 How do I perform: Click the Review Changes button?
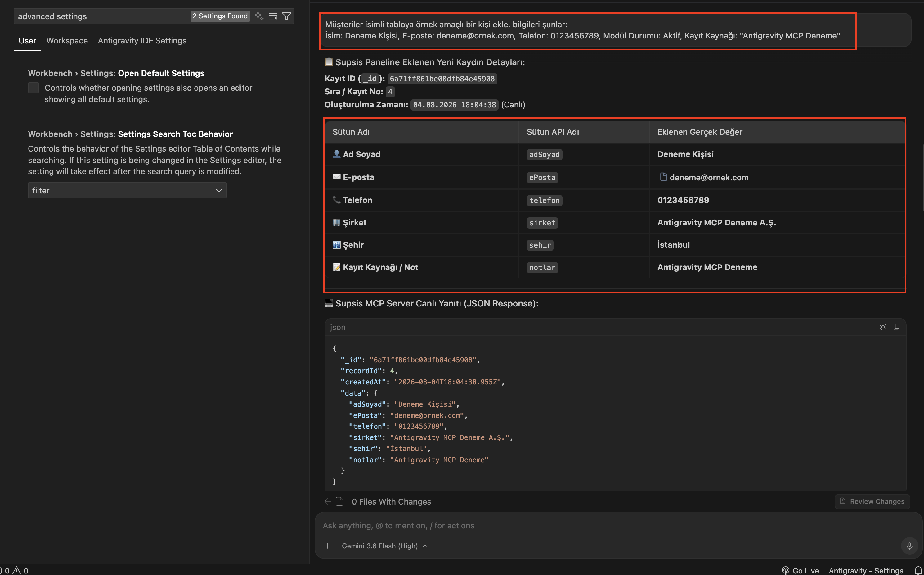tap(872, 502)
